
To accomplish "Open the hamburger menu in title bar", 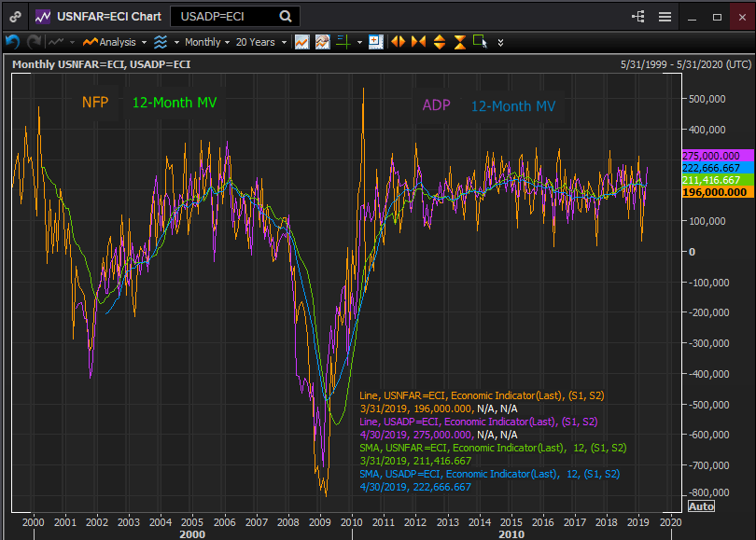I will 665,16.
